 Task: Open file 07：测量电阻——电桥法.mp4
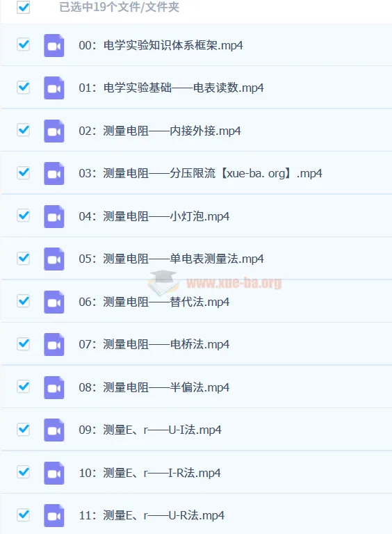pos(154,344)
